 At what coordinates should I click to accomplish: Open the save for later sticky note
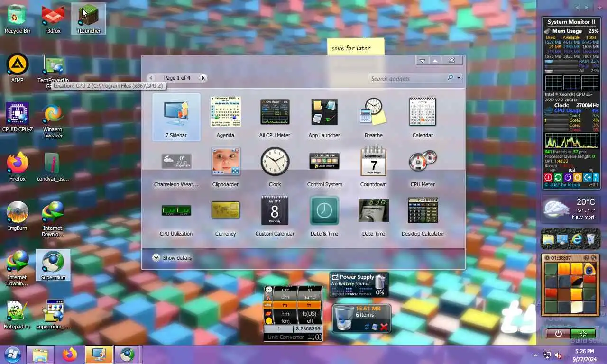click(x=356, y=47)
